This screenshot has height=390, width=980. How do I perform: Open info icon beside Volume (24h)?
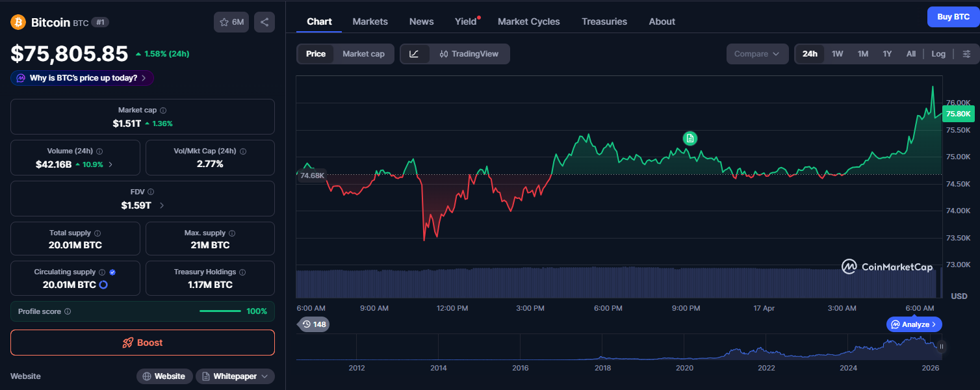point(99,151)
